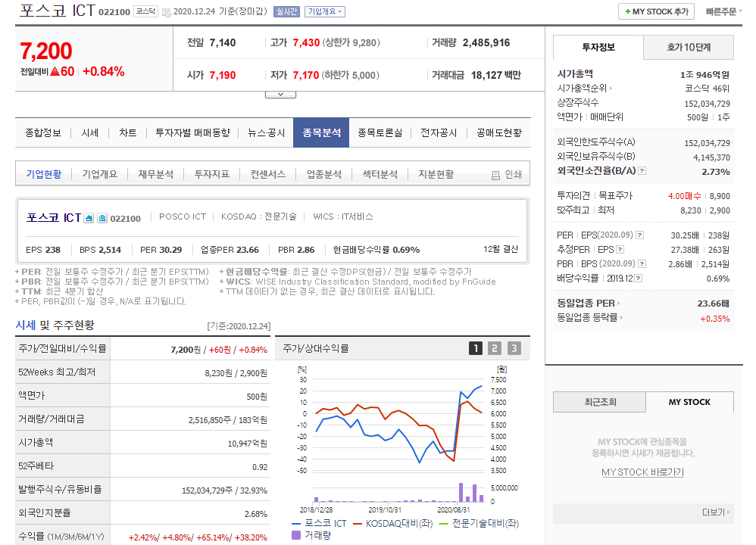Select the 재무분석 sub-tab
756x545 pixels.
[x=156, y=174]
